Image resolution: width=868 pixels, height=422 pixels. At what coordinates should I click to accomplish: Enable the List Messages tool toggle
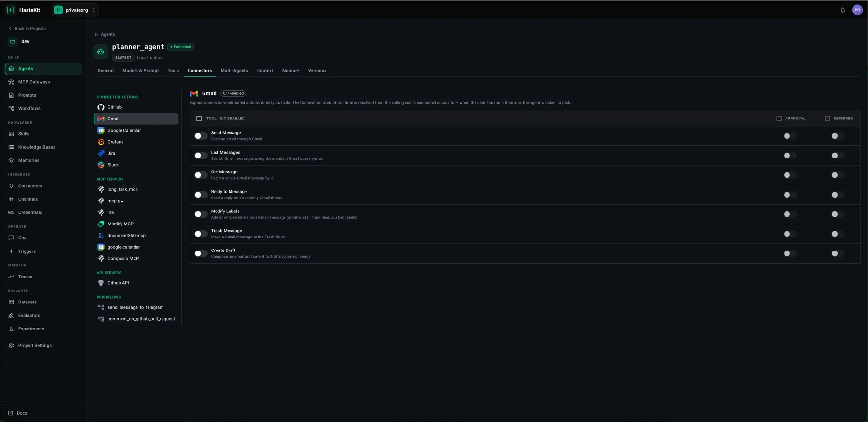click(x=201, y=156)
